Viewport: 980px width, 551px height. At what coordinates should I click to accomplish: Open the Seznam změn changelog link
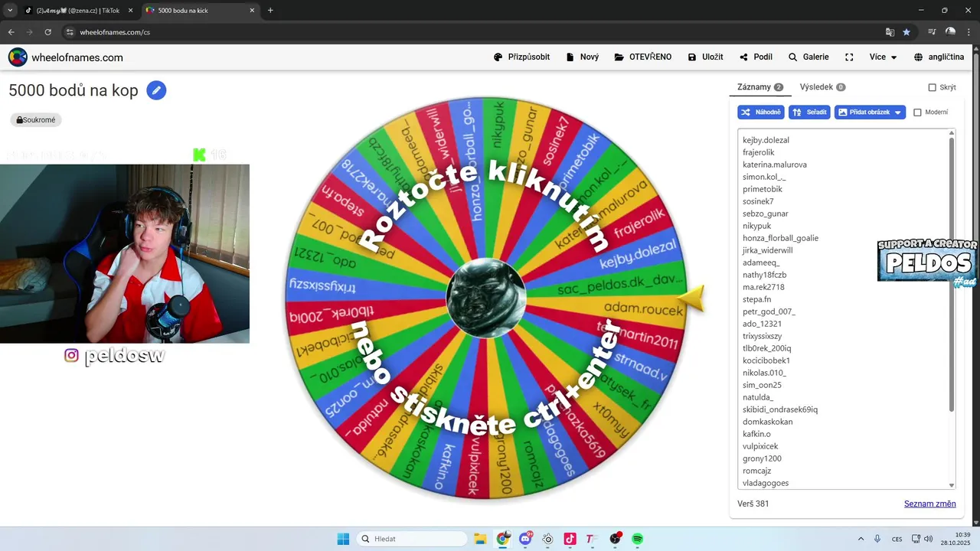coord(929,504)
